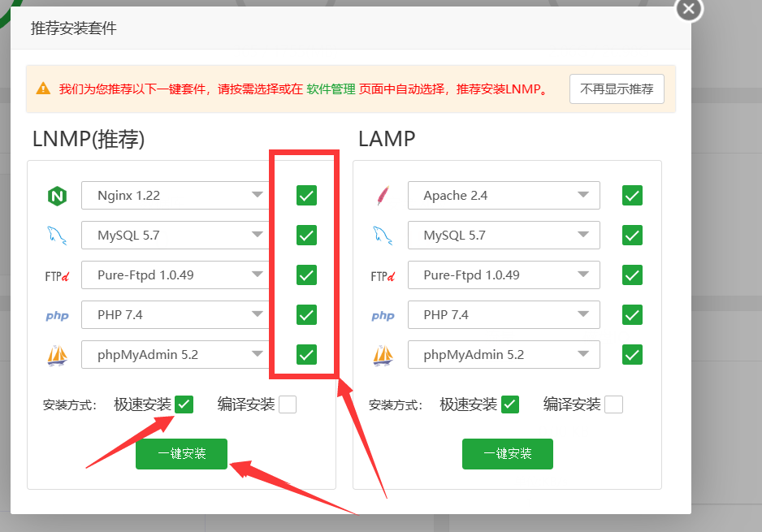Open the 软件管理 link
Screen dimensions: 762x532
coord(331,89)
